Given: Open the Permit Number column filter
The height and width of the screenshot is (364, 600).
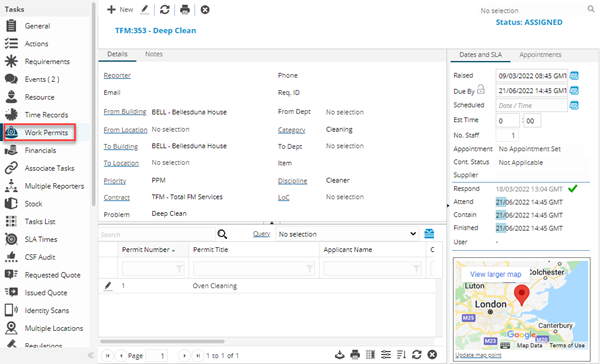Looking at the screenshot, I should tap(179, 269).
